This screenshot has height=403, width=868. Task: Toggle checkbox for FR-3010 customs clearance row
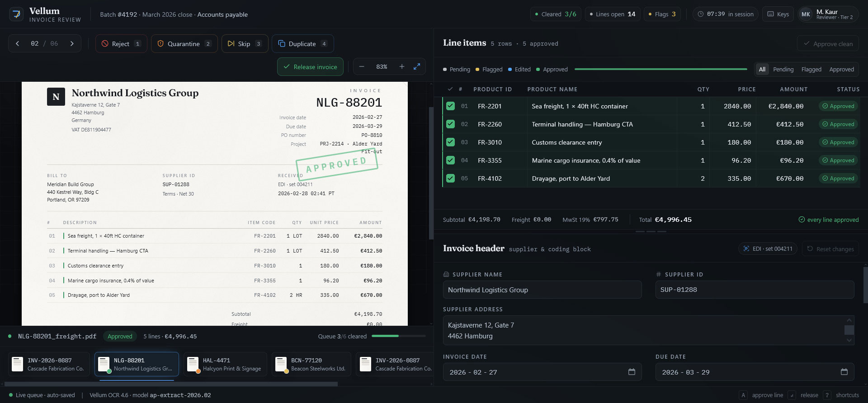click(x=450, y=142)
